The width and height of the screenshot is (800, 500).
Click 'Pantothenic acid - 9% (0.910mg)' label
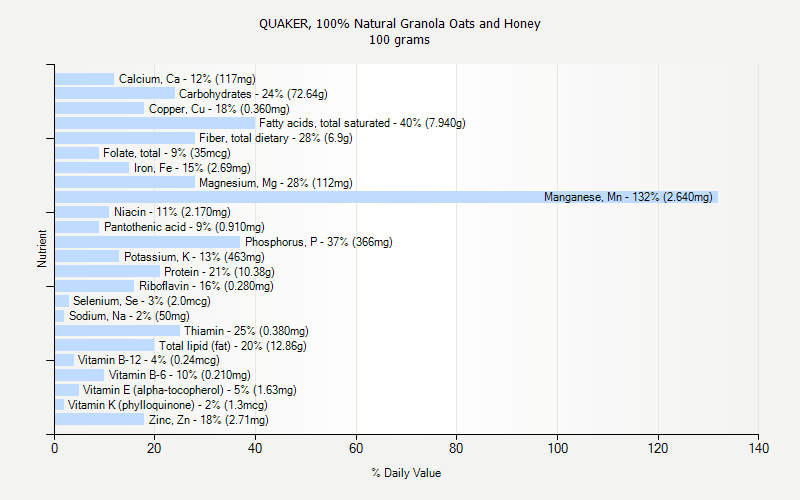[x=184, y=227]
